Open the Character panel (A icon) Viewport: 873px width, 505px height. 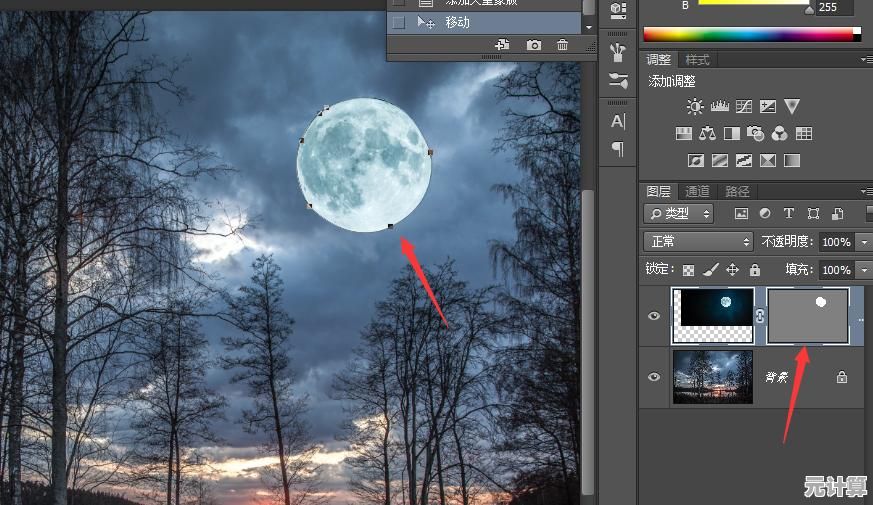point(618,121)
